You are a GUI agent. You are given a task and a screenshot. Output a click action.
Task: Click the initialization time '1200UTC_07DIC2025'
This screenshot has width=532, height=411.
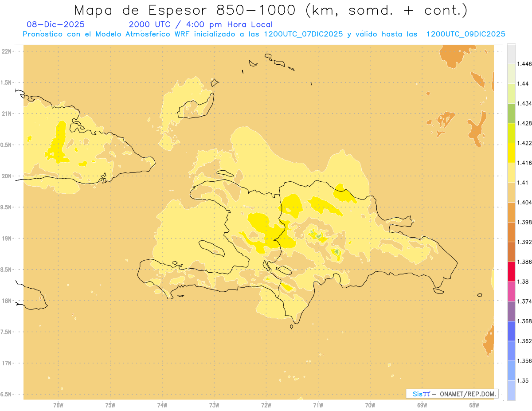(x=303, y=34)
